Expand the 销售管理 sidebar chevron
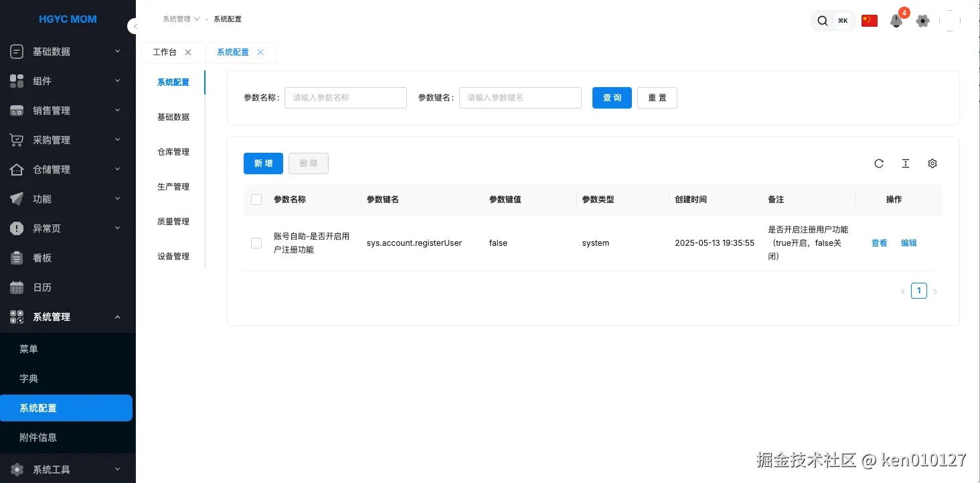This screenshot has height=483, width=980. [117, 110]
